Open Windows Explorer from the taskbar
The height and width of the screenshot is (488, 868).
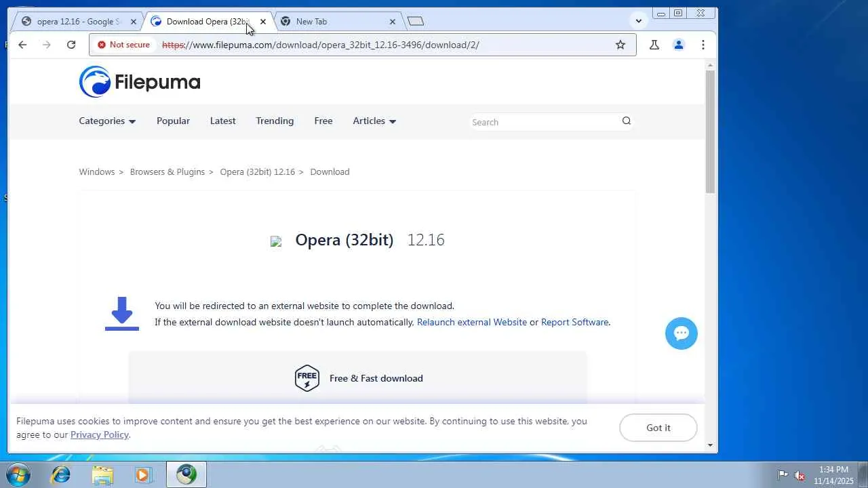pyautogui.click(x=102, y=474)
